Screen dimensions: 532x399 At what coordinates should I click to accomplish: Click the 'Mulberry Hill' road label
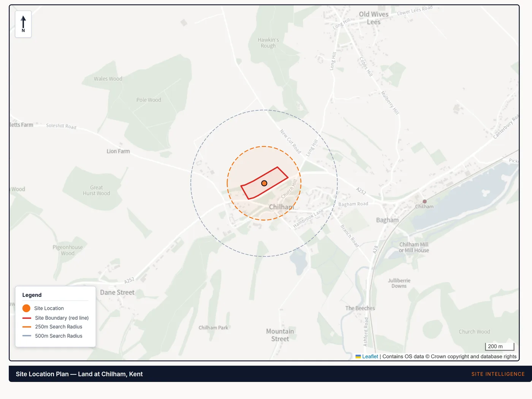click(390, 103)
